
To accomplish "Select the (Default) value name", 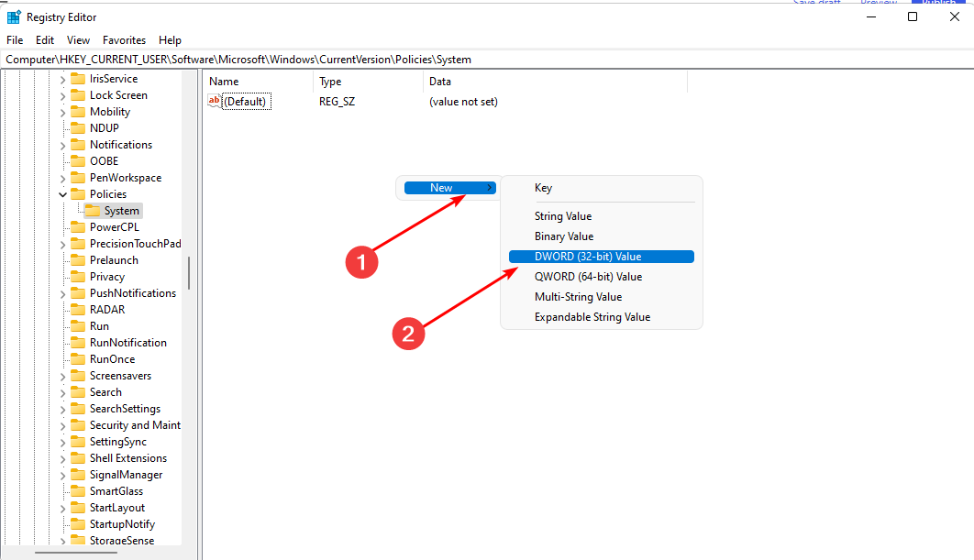I will pyautogui.click(x=247, y=102).
